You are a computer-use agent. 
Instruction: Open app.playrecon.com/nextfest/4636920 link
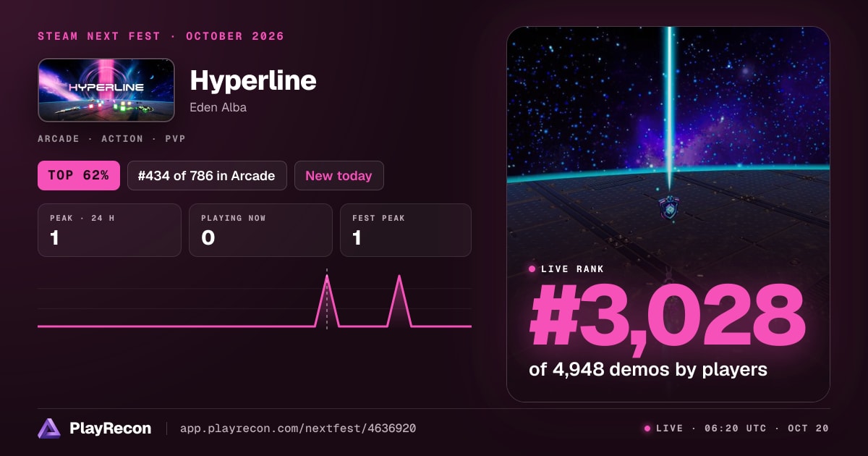click(298, 428)
